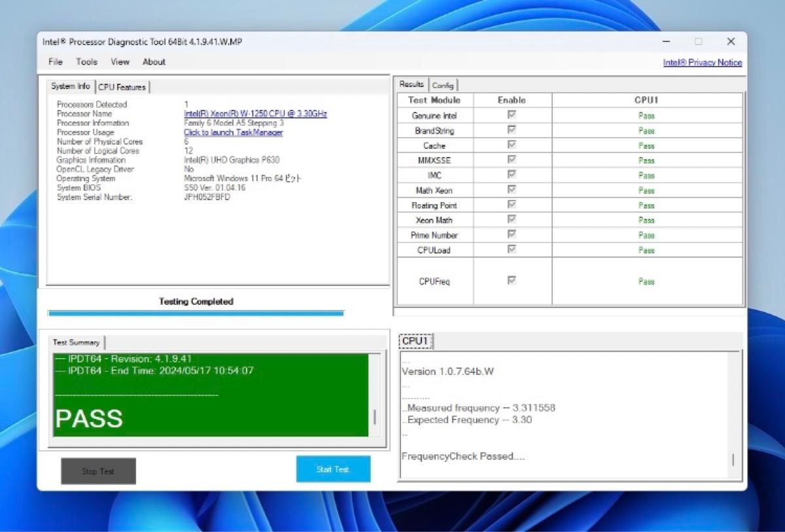Toggle the CPULoad enable checkbox
Image resolution: width=785 pixels, height=532 pixels.
(512, 249)
